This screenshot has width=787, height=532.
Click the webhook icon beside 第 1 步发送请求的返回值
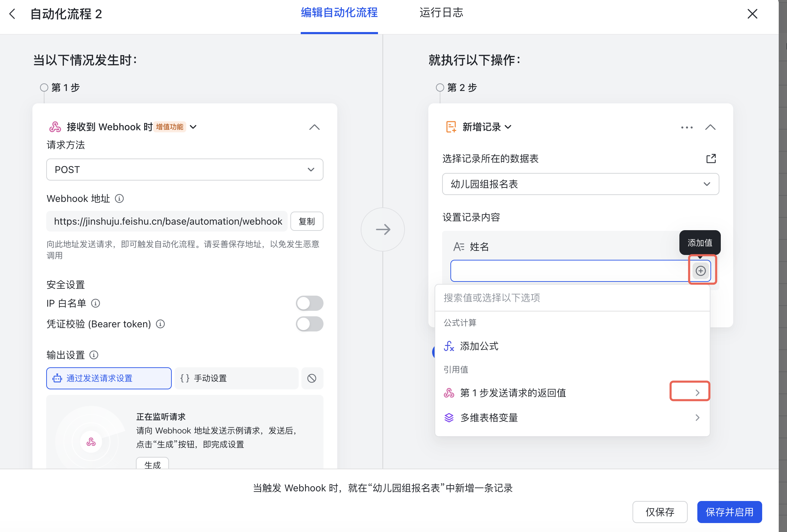pos(449,393)
